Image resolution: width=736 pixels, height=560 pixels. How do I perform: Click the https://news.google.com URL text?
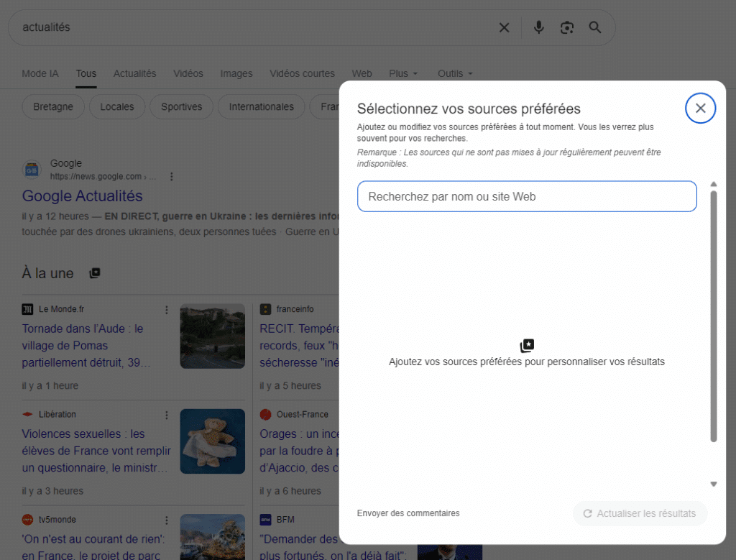point(96,177)
